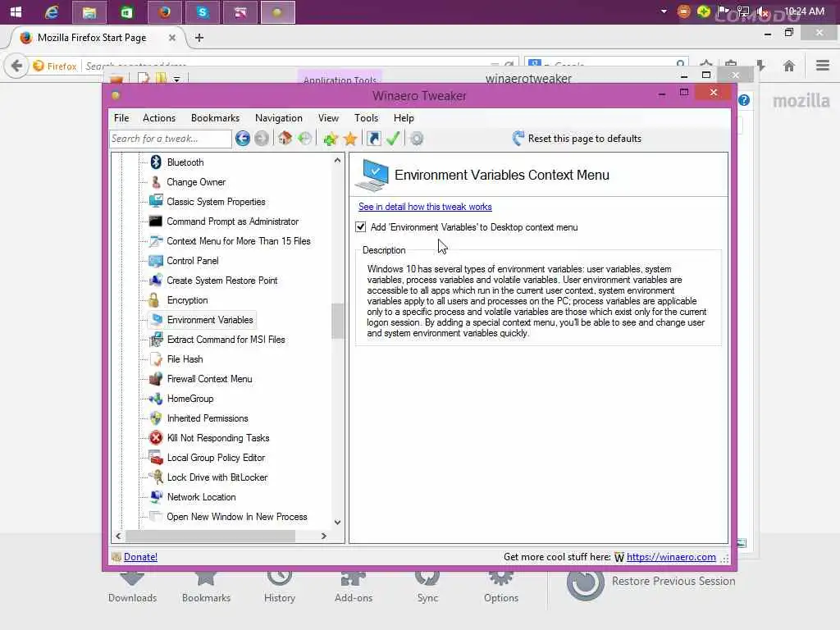840x630 pixels.
Task: Click the tree panel scroll up arrow
Action: pyautogui.click(x=337, y=161)
